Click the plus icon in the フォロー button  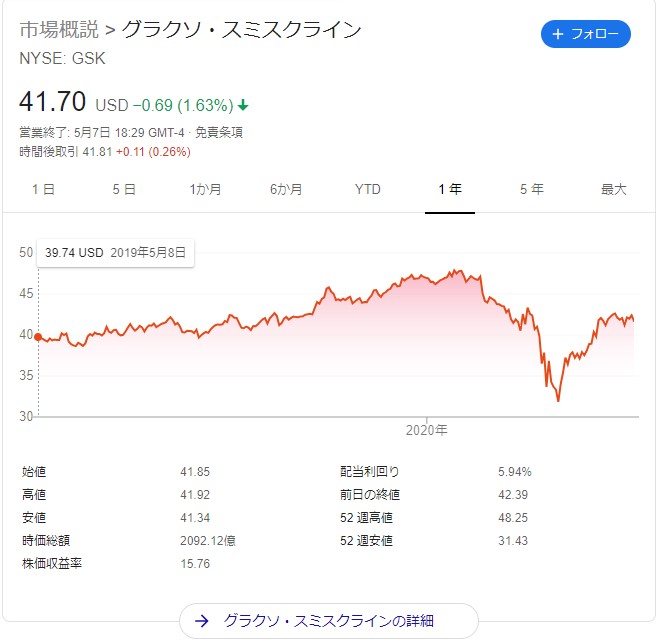[558, 34]
